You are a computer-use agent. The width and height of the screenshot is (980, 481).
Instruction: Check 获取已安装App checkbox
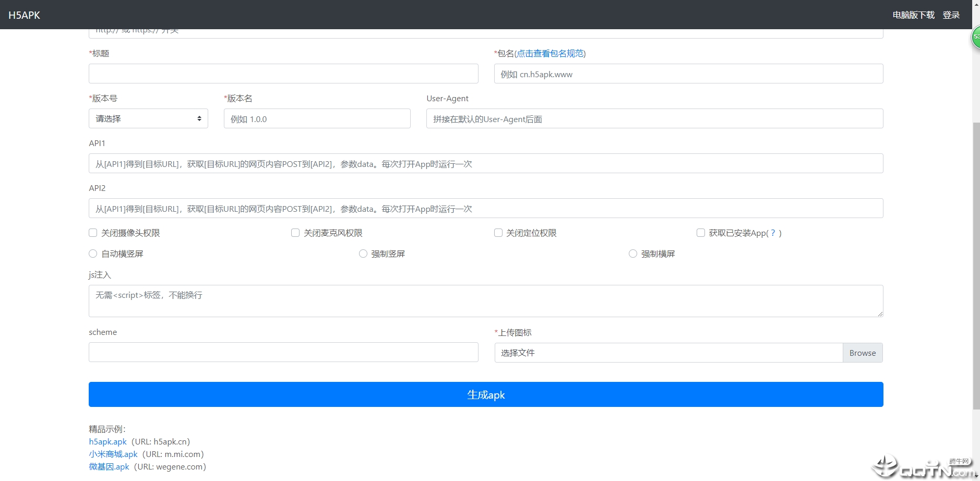click(701, 233)
